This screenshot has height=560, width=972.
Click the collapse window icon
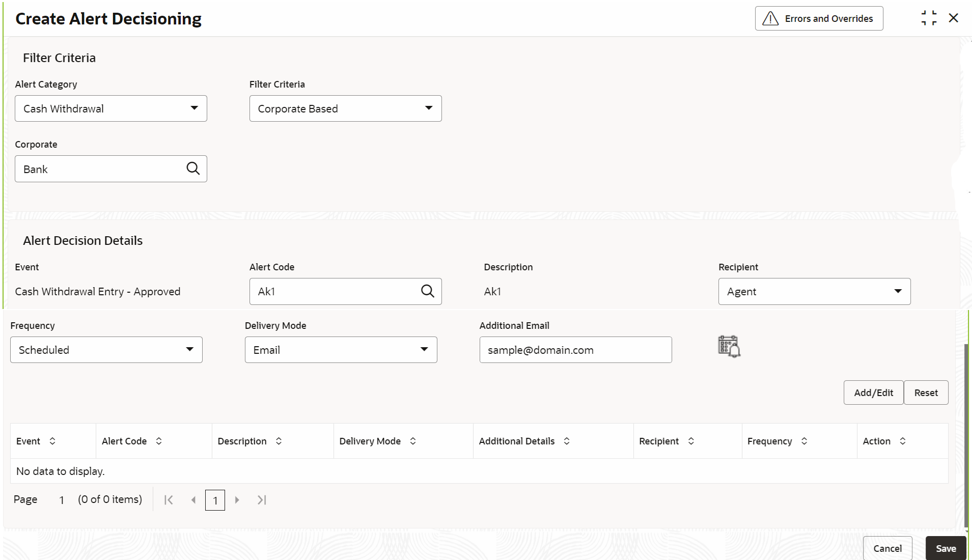coord(929,18)
